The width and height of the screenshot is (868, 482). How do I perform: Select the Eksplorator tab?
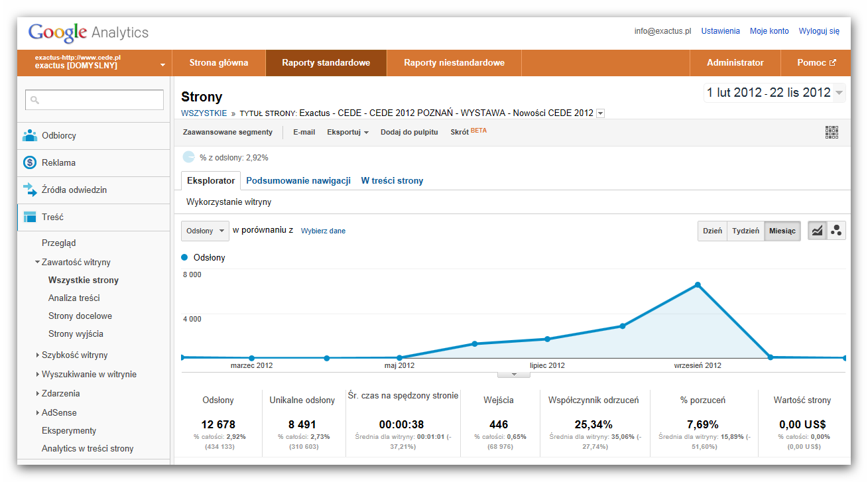(x=211, y=180)
